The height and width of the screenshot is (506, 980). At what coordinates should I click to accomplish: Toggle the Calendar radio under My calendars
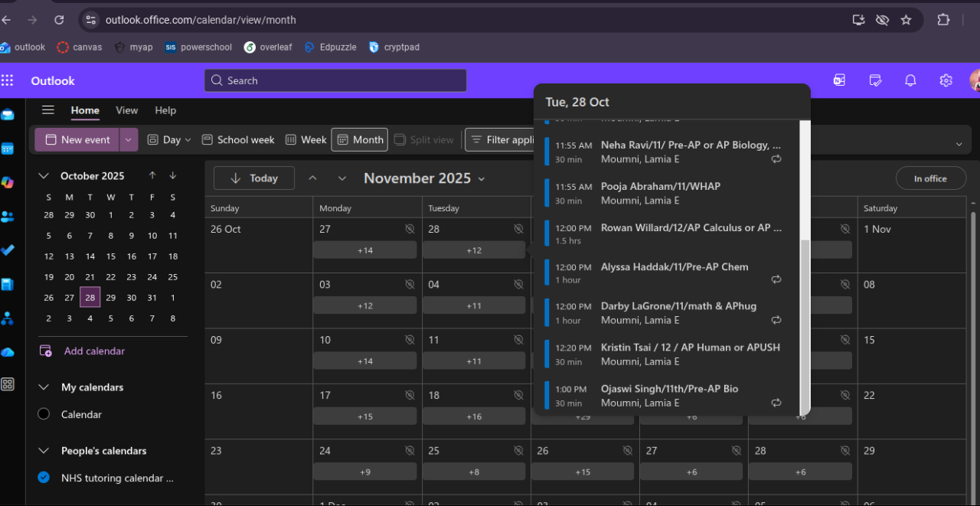44,414
